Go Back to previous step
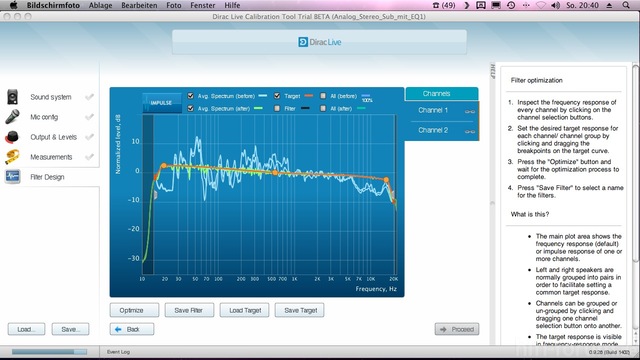Screen dimensions: 640x360 [x=132, y=329]
